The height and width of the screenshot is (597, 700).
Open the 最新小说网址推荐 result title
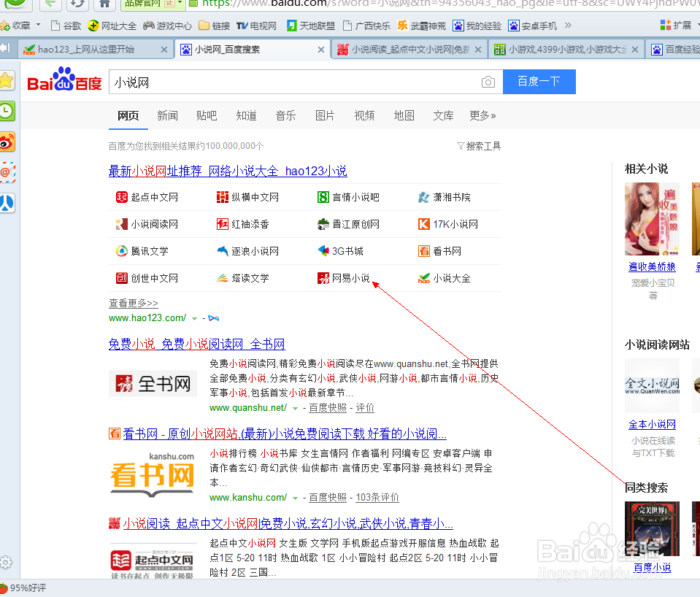[x=228, y=171]
